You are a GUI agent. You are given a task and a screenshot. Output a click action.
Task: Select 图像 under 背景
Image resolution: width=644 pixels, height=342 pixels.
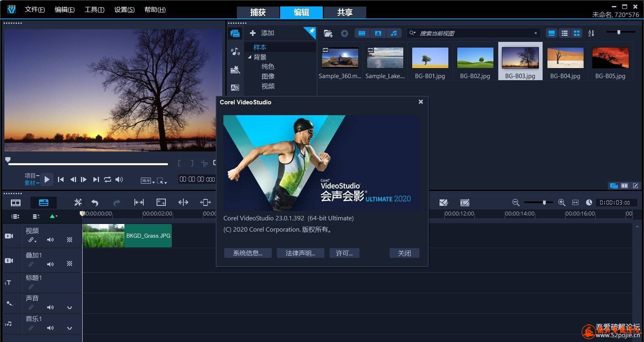(x=268, y=76)
